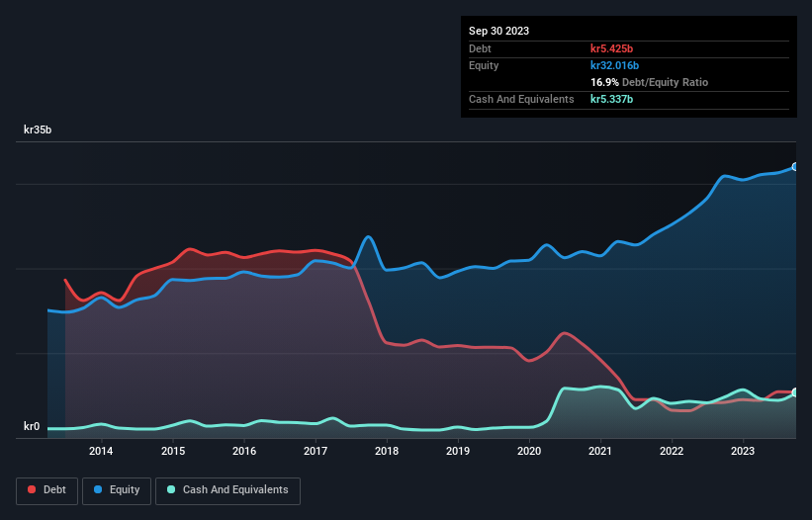Click the 2018 x-axis label
Image resolution: width=812 pixels, height=520 pixels.
point(387,451)
